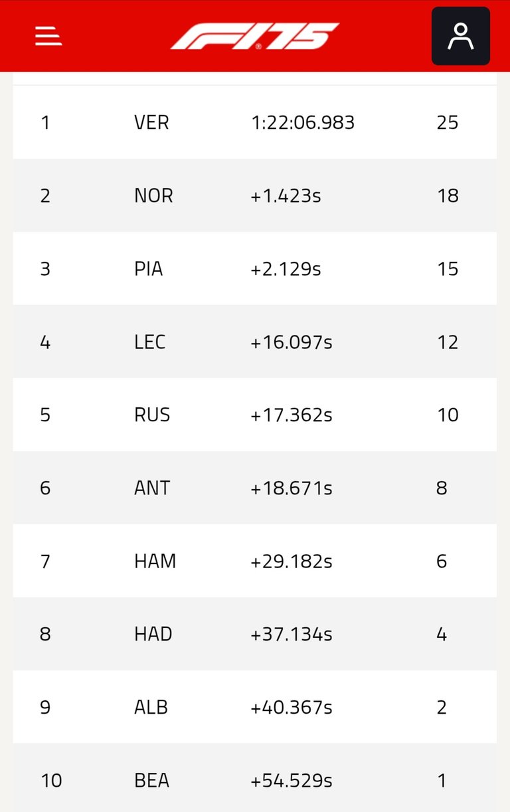510x812 pixels.
Task: Click the +1.423s gap for NOR
Action: click(x=286, y=195)
